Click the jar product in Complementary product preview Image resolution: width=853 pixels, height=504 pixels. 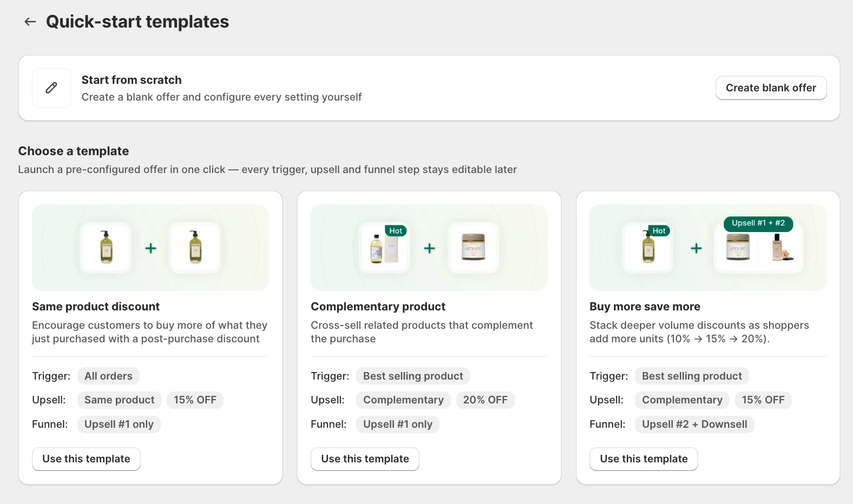(473, 248)
